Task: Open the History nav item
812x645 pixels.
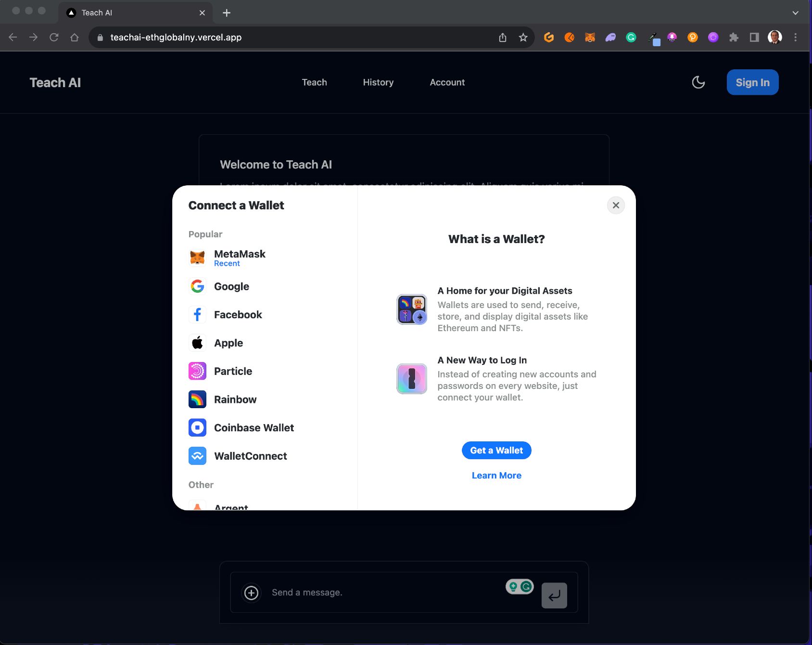Action: tap(378, 82)
